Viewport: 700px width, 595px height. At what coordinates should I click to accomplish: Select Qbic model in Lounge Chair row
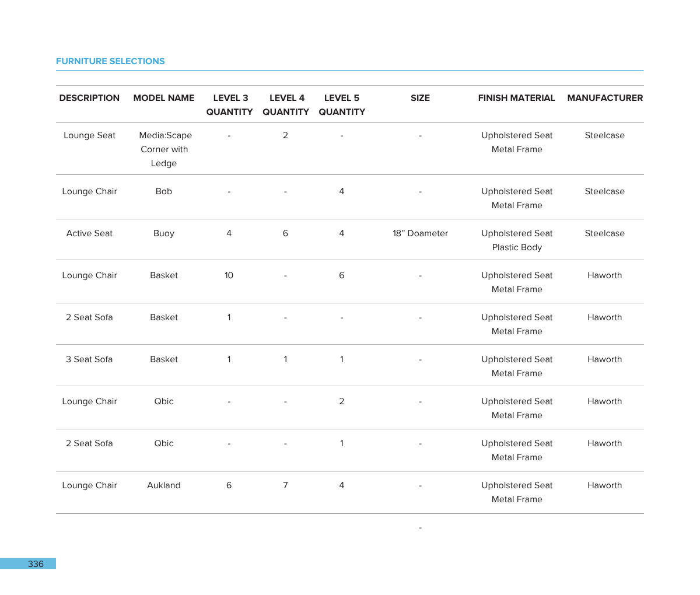[164, 401]
